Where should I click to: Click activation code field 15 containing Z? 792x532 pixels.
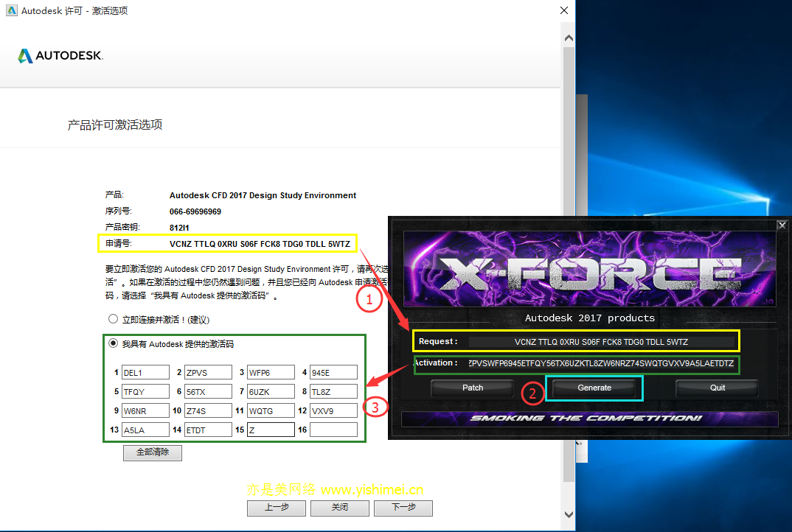point(271,430)
